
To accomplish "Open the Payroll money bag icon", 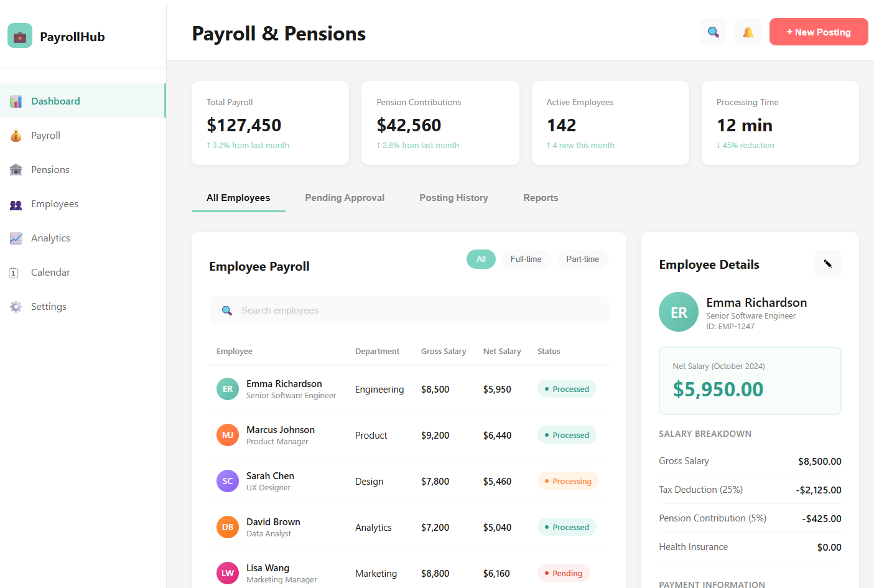I will point(16,135).
